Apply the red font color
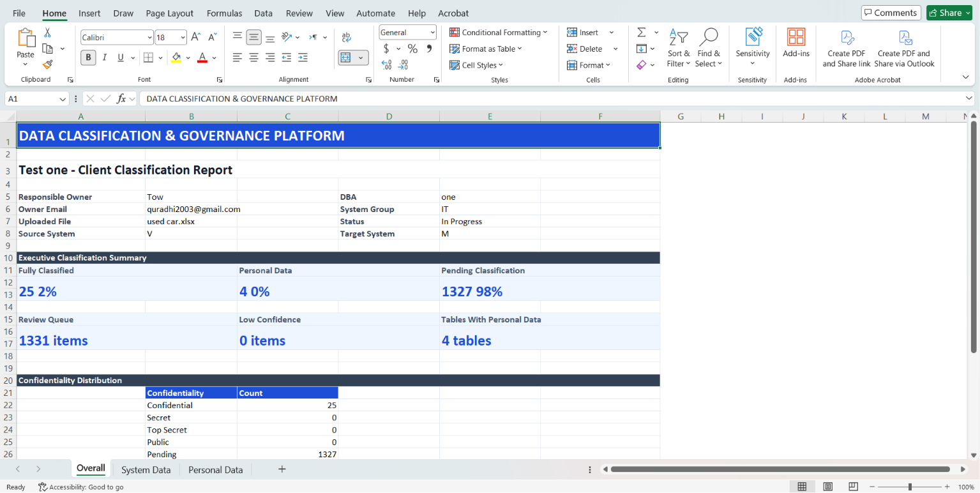Screen dimensions: 980x493 pyautogui.click(x=202, y=57)
